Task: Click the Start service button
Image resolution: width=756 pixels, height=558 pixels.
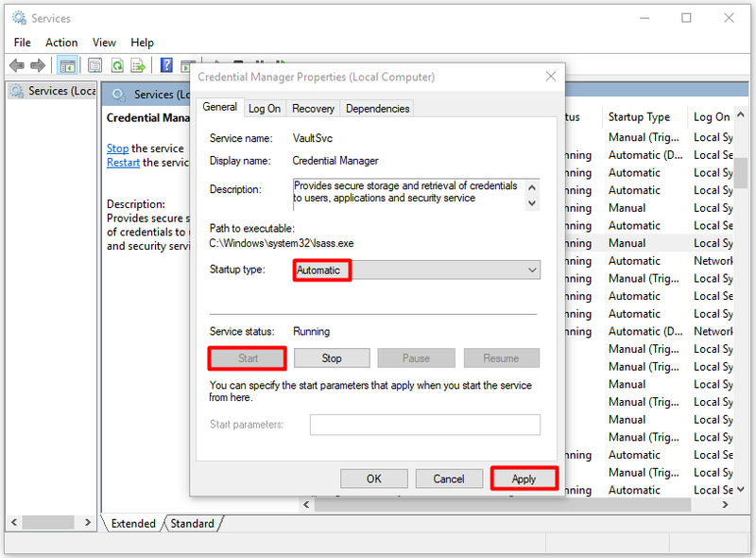Action: pos(248,358)
